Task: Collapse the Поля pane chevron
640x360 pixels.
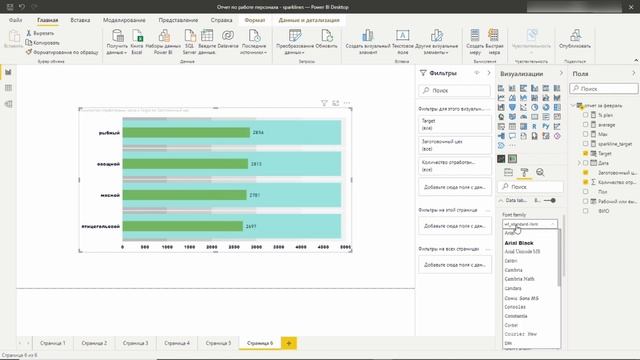Action: 633,73
